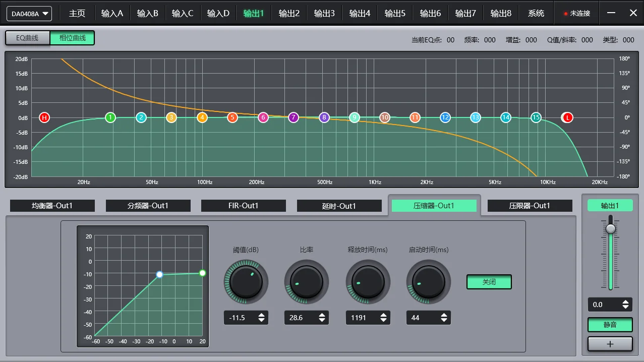Open the 输出3 output channel menu
The height and width of the screenshot is (362, 644).
[x=324, y=13]
